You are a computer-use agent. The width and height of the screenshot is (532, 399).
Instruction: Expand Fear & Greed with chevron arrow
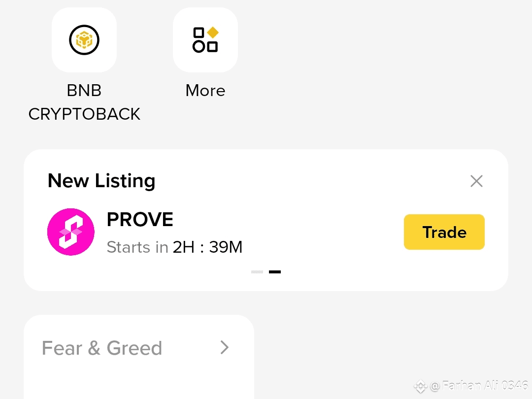(224, 347)
